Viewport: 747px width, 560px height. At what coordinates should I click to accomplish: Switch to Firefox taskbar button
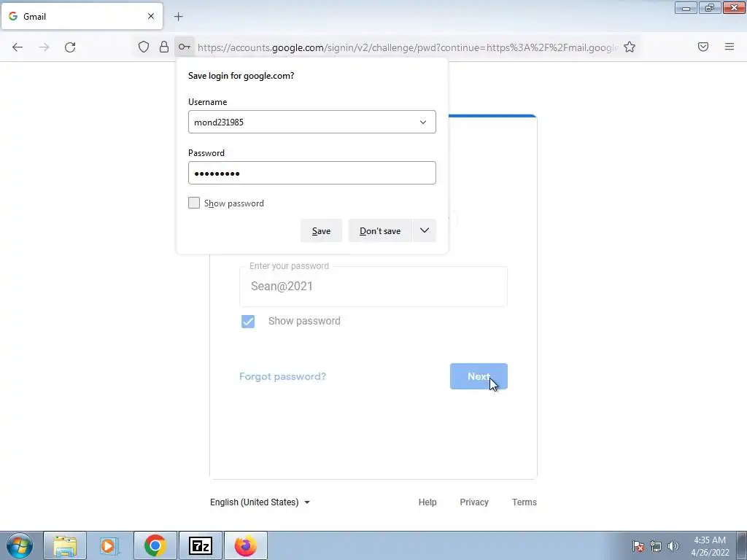(246, 545)
